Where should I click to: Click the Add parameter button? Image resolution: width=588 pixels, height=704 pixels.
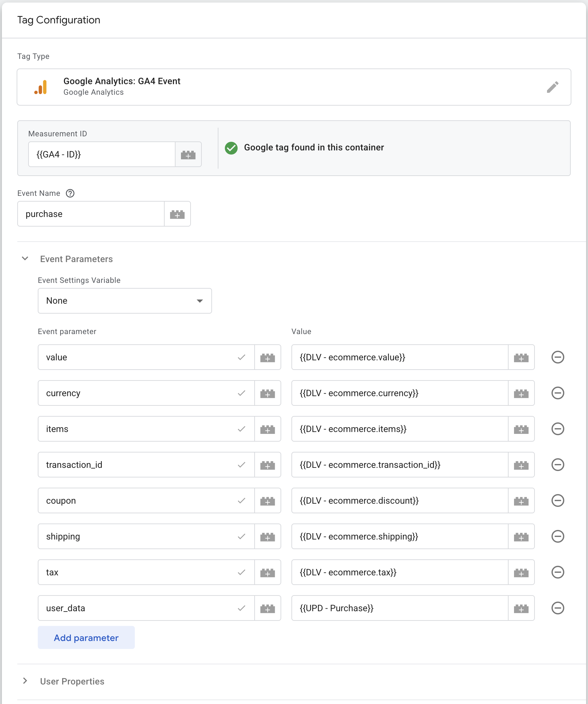(x=86, y=638)
